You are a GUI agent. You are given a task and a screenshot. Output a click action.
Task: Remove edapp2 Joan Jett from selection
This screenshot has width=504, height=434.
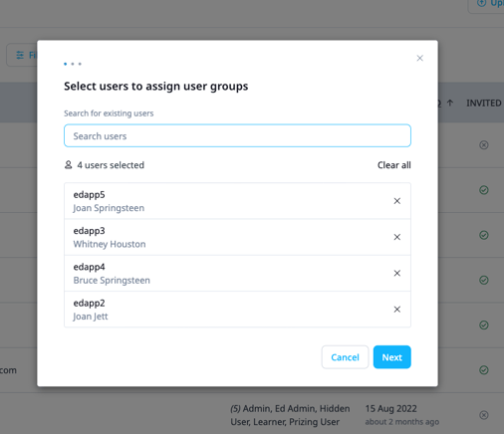pyautogui.click(x=396, y=310)
